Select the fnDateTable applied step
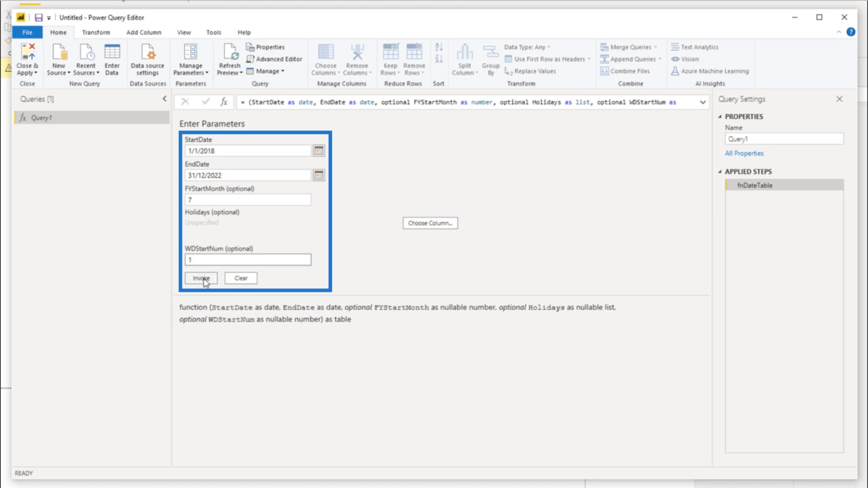 (784, 185)
